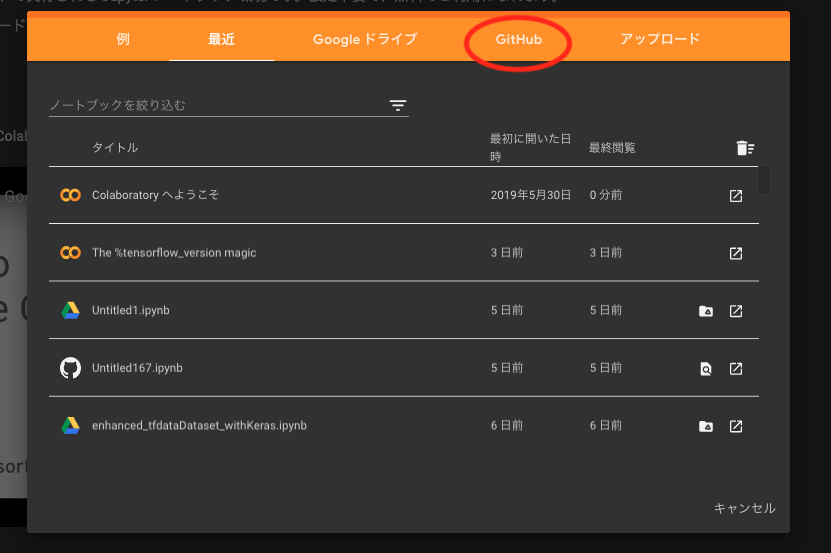Open the アップロード tab
The image size is (831, 553).
click(x=660, y=39)
